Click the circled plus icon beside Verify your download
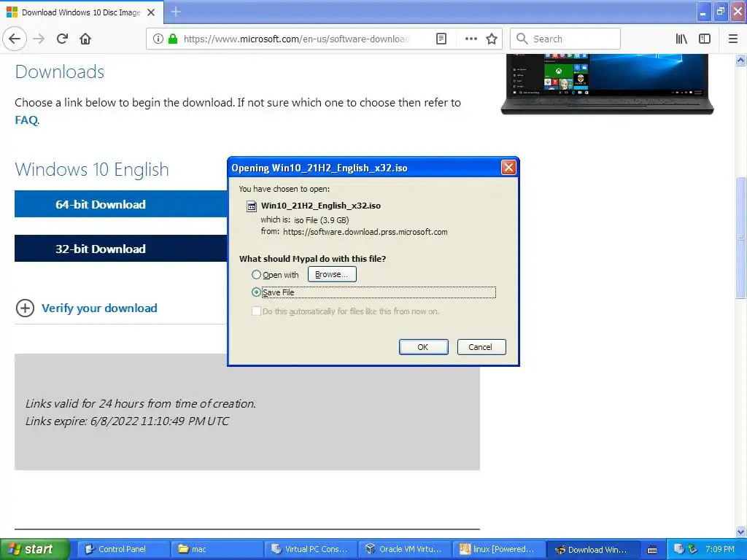The height and width of the screenshot is (560, 747). coord(25,308)
